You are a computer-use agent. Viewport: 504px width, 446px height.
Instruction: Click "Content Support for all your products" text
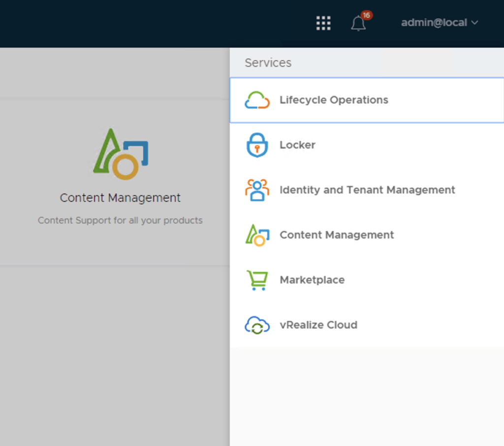(120, 221)
